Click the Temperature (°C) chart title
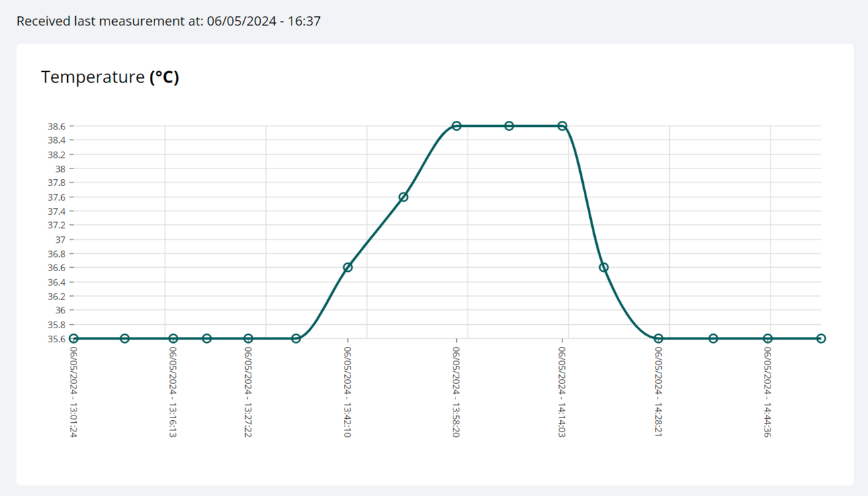Viewport: 868px width, 496px height. [x=110, y=77]
